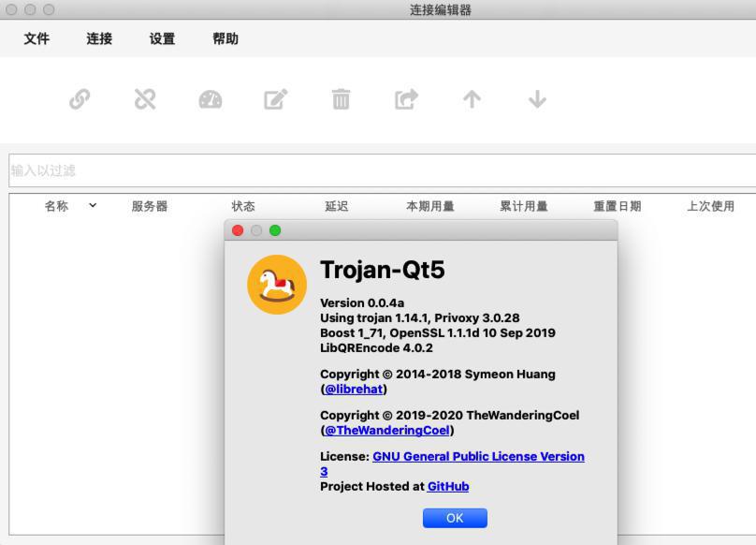Viewport: 756px width, 545px height.
Task: Sort by 上次使用 column header
Action: [x=711, y=206]
